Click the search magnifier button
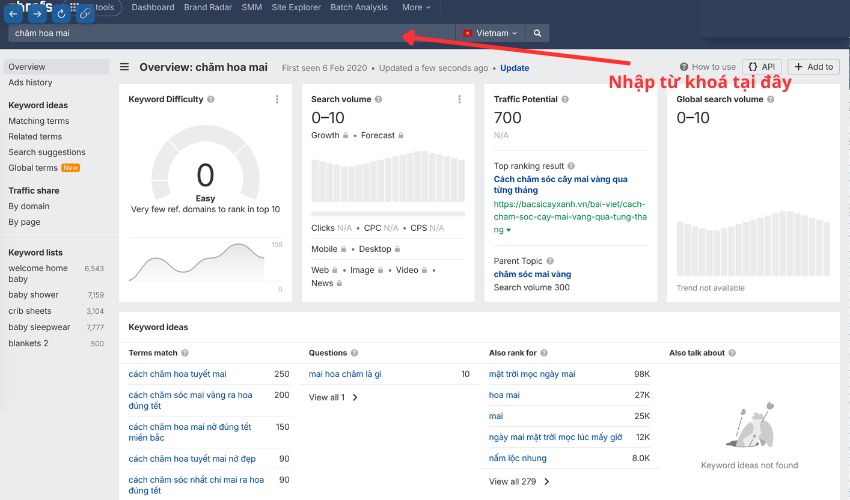This screenshot has width=850, height=500. [x=537, y=33]
